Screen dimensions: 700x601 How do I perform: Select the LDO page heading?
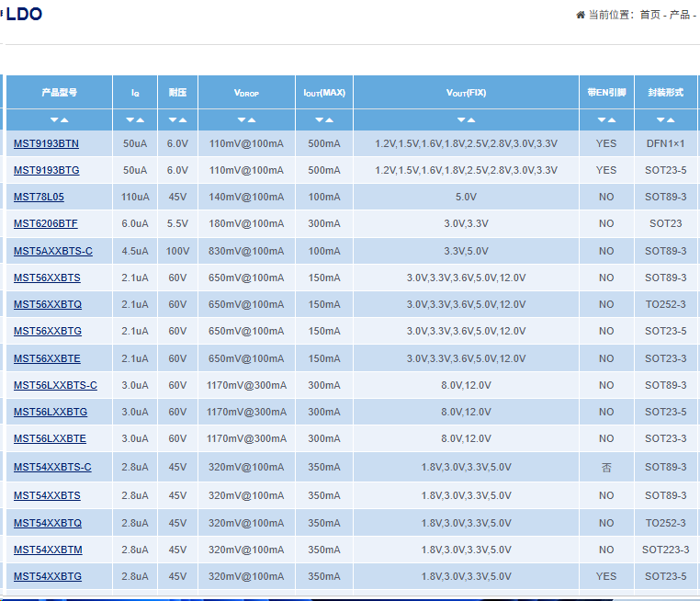(x=24, y=15)
